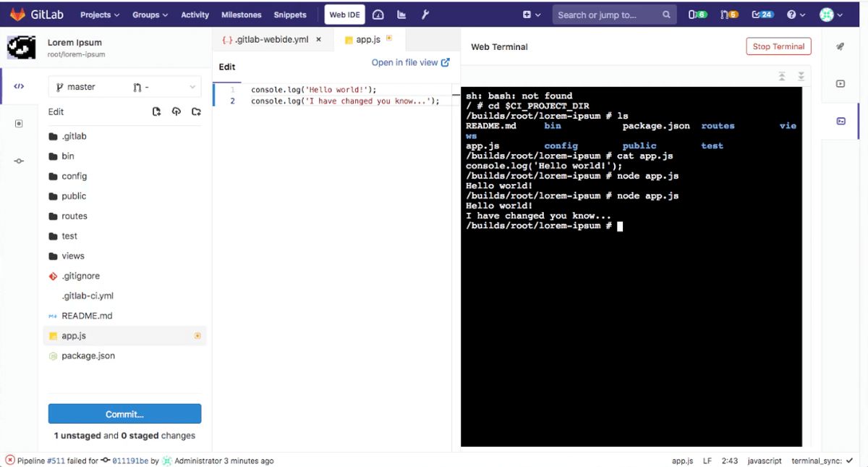Viewport: 868px width, 467px height.
Task: Open the commit panel icon below the code icon
Action: pos(19,123)
